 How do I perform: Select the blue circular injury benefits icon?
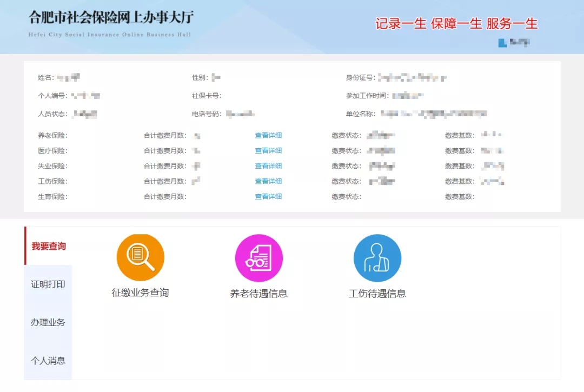point(377,258)
